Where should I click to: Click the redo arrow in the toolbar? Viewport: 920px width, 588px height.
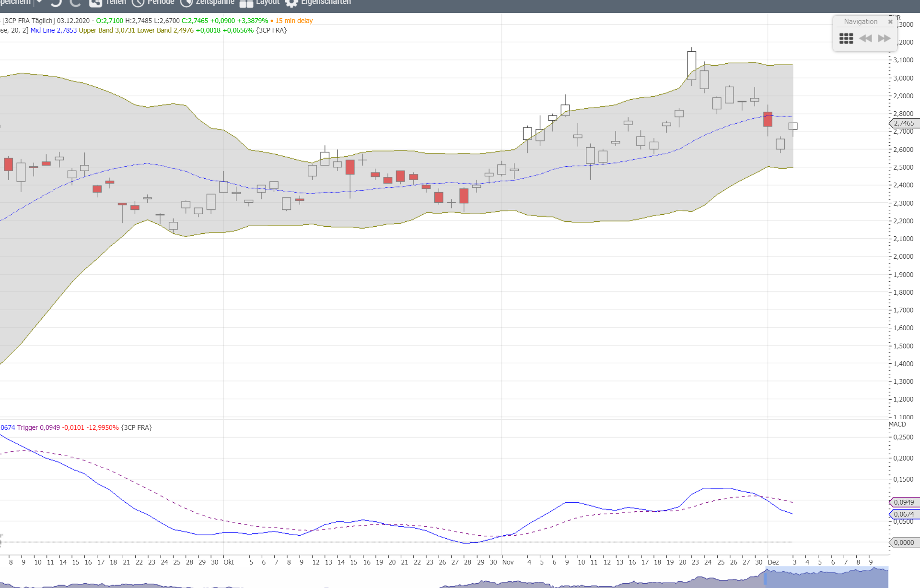coord(75,3)
